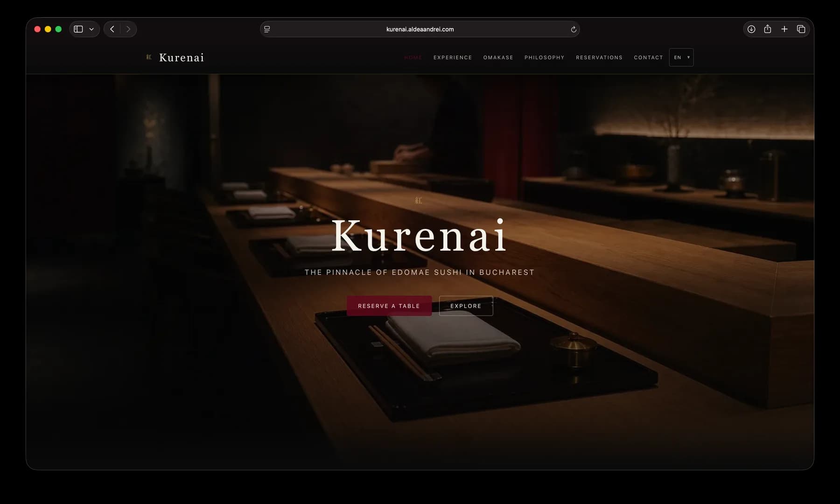Click the large Kurenai hero heading
Viewport: 840px width, 504px height.
(419, 236)
